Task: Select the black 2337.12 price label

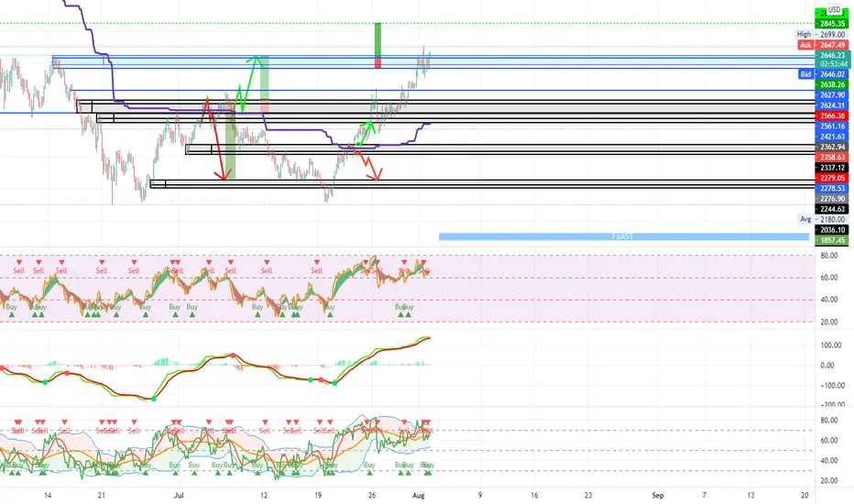Action: click(832, 168)
